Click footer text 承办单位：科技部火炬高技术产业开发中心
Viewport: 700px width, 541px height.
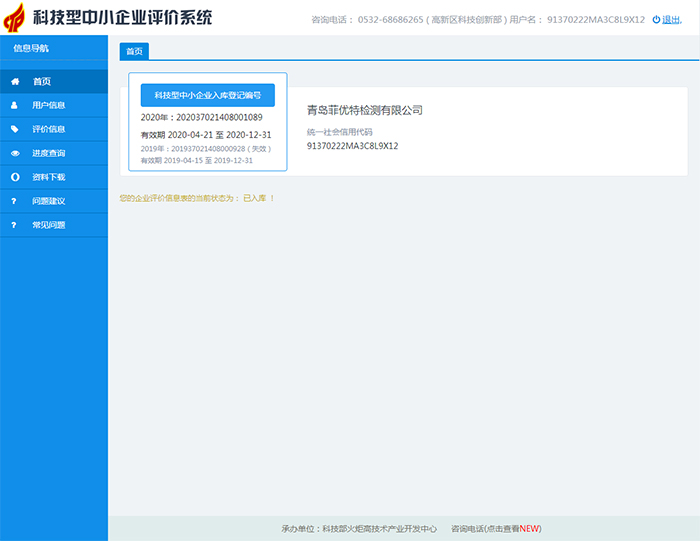[359, 529]
